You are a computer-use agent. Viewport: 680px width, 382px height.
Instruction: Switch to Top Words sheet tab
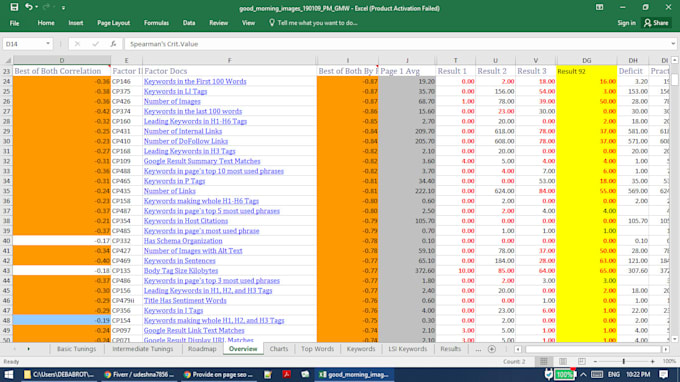[x=317, y=349]
